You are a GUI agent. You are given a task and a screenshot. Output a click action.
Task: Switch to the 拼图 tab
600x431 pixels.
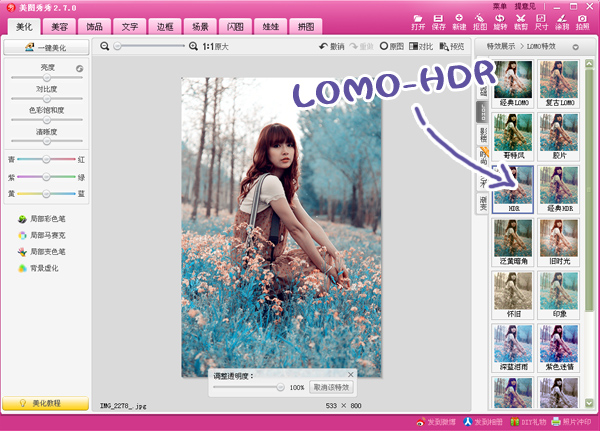click(x=306, y=27)
